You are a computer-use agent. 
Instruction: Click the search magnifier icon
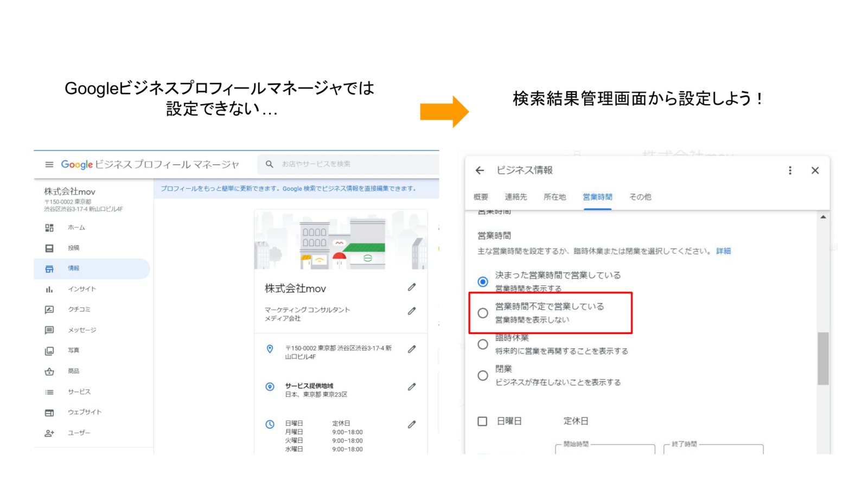[270, 164]
